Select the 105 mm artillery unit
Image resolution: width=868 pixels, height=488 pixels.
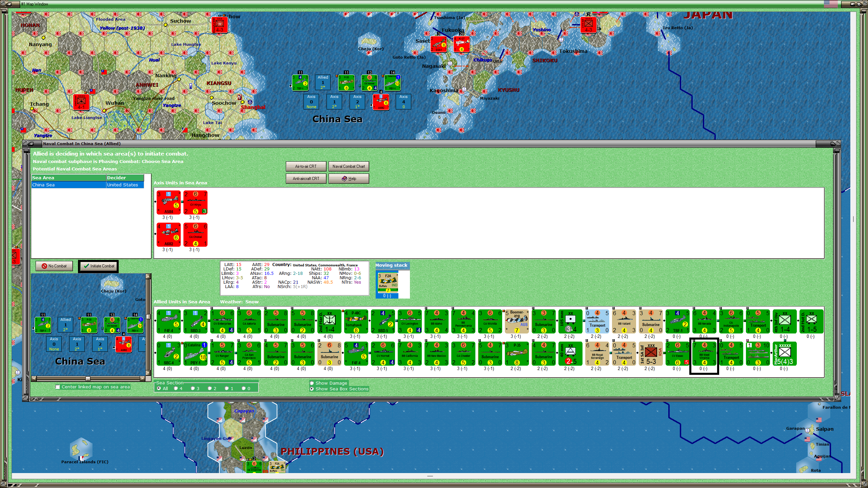click(570, 321)
